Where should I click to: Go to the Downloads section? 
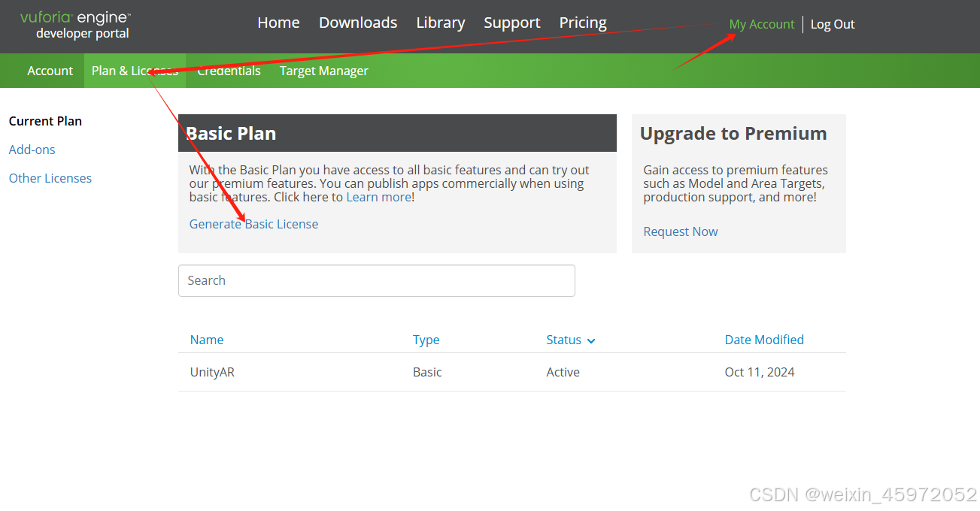pos(358,23)
